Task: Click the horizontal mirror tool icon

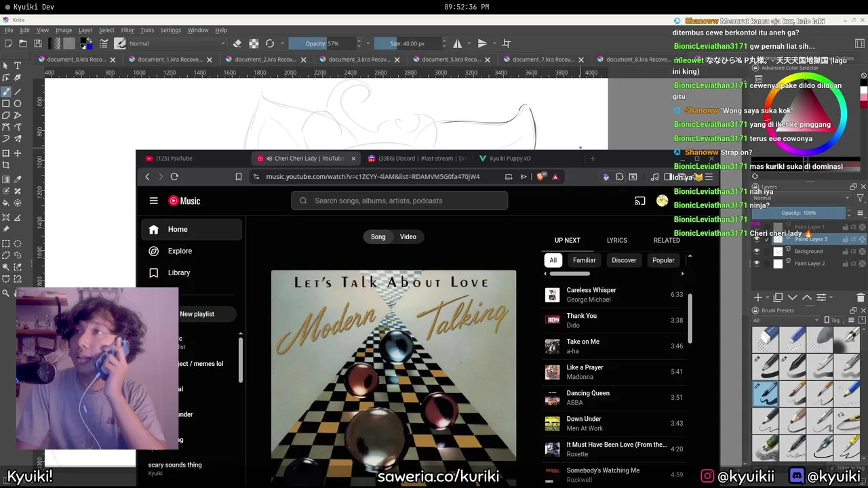Action: [458, 43]
